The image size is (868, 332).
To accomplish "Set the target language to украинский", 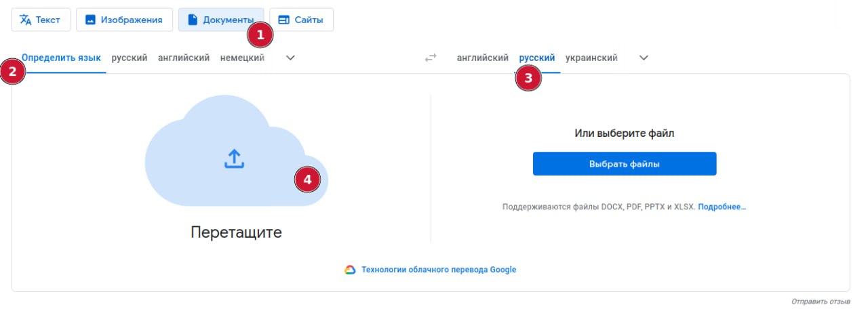I will 591,58.
